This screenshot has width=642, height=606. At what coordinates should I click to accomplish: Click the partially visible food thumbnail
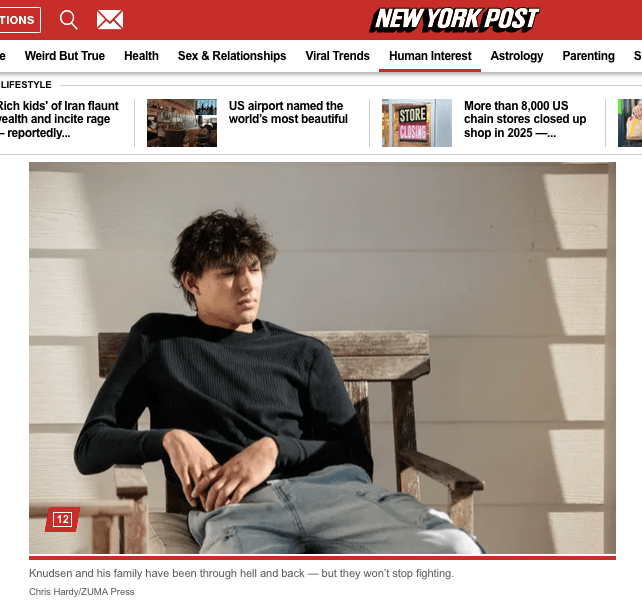pyautogui.click(x=630, y=123)
